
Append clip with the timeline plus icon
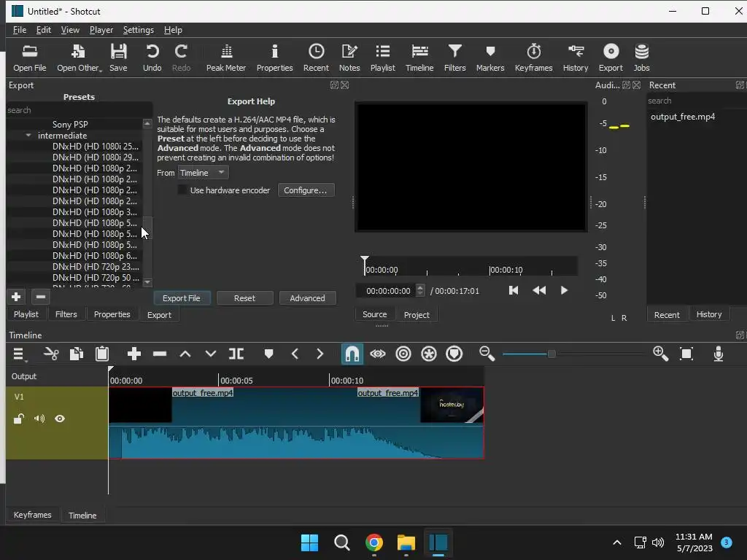tap(134, 354)
